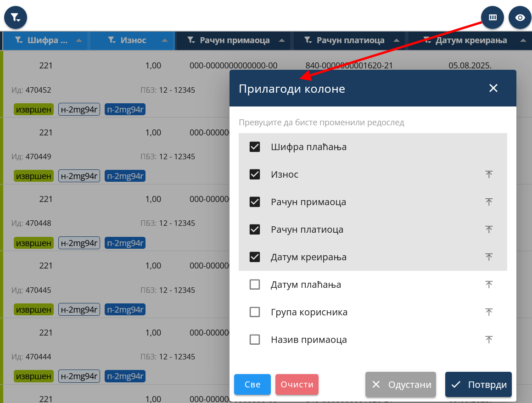Sort by Рачун примаоца column arrow
This screenshot has height=403, width=532.
(281, 40)
